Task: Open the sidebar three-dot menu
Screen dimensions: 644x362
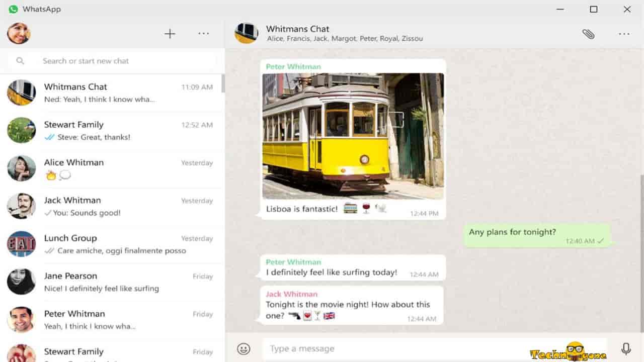Action: [x=203, y=34]
